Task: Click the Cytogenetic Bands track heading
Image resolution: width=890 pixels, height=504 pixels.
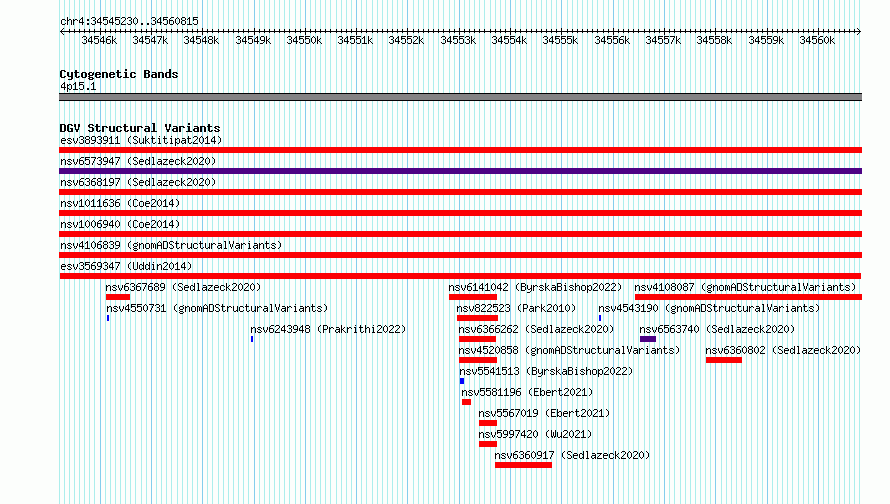Action: point(119,74)
